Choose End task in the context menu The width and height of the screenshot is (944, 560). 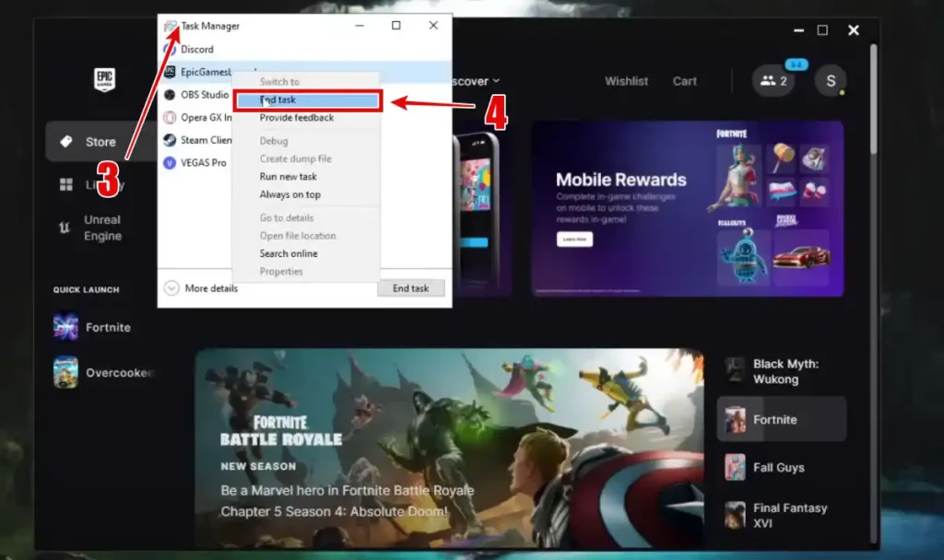click(x=308, y=99)
